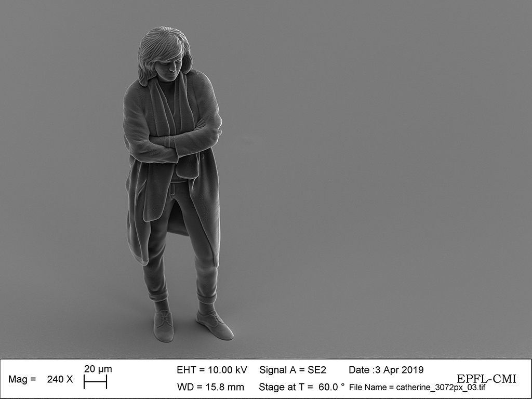Click the Stage at T = 60.0° readout

[301, 387]
